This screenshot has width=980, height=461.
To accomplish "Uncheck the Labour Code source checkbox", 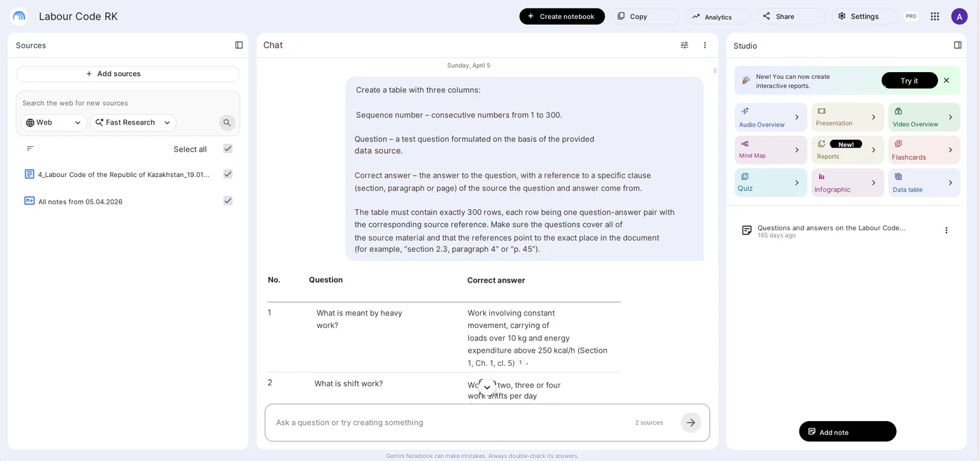I will pyautogui.click(x=227, y=173).
